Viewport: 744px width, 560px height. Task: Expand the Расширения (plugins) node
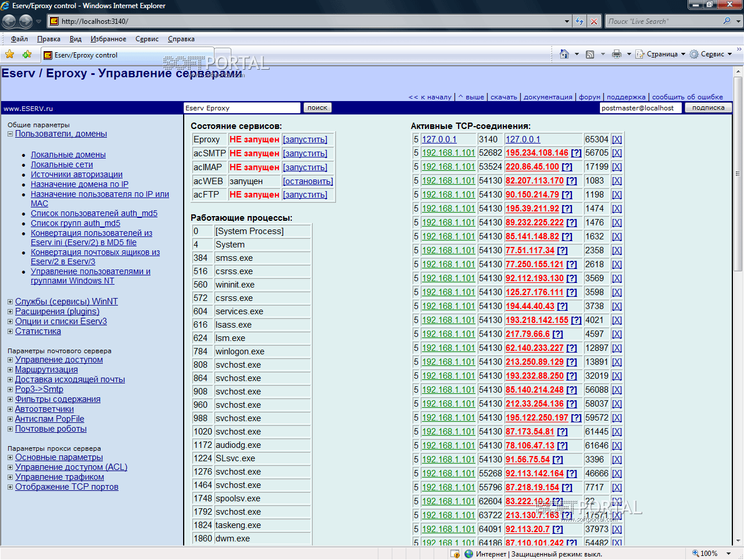click(10, 311)
